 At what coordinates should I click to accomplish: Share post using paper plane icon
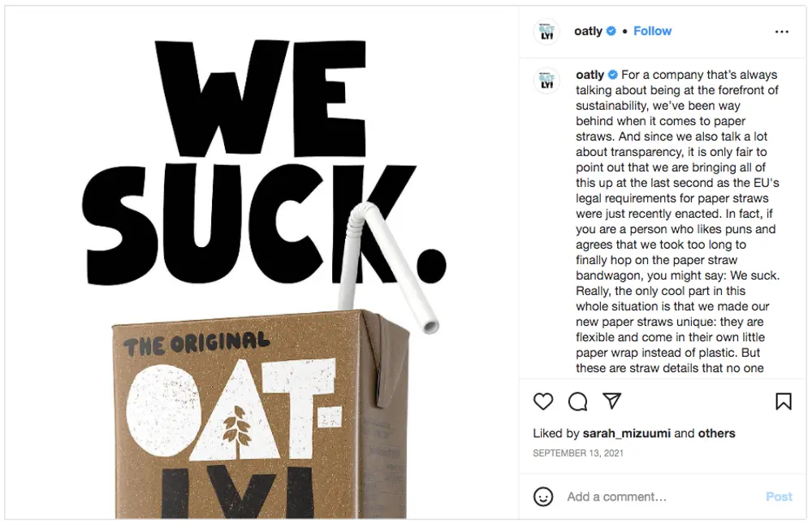tap(611, 401)
